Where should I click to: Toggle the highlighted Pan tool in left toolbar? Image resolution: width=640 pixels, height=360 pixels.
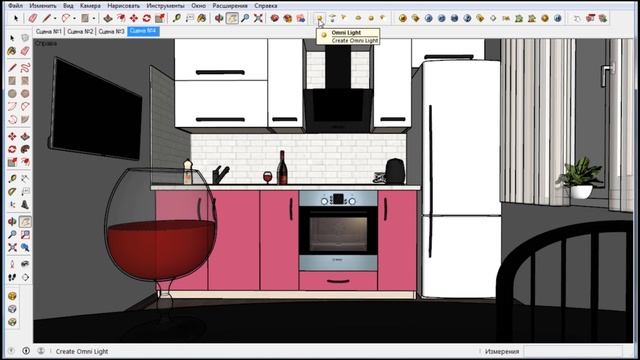pyautogui.click(x=25, y=222)
